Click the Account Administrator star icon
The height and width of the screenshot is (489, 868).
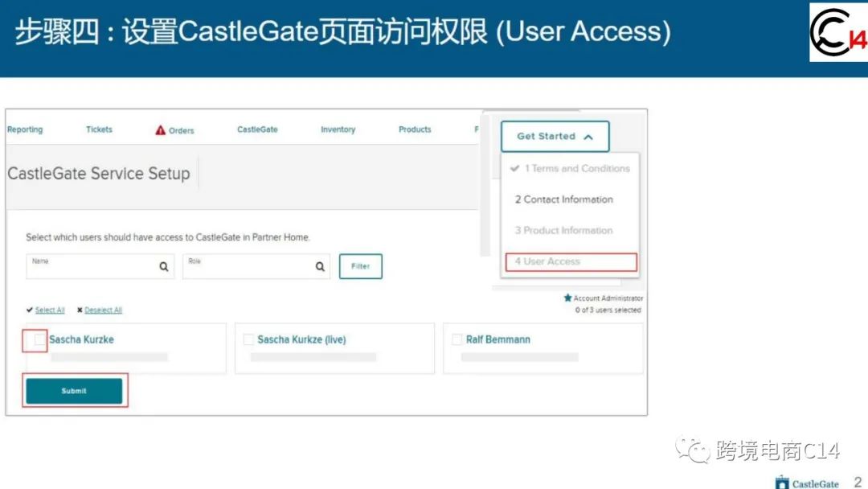tap(567, 298)
